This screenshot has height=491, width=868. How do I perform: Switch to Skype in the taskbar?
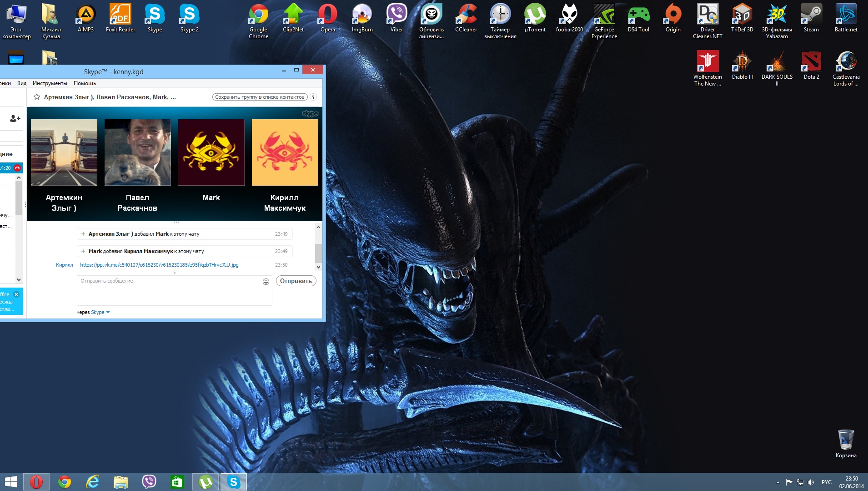[x=234, y=482]
